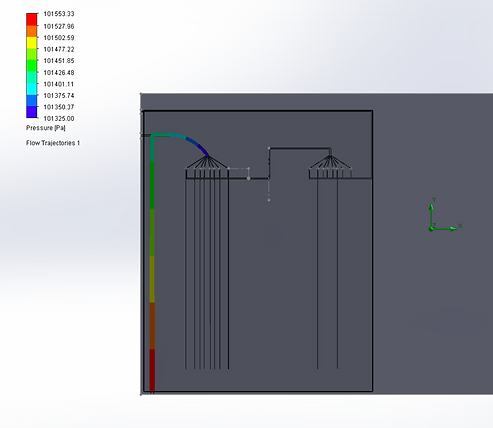Select the right funnel distributor in model
The width and height of the screenshot is (493, 428).
tap(330, 163)
